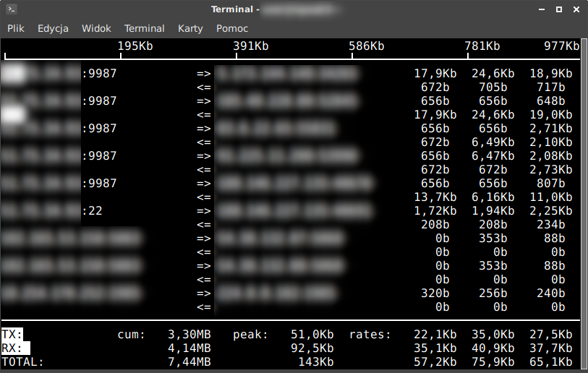Click the 977Kb scale marker
Viewport: 588px width, 373px height.
pos(562,46)
